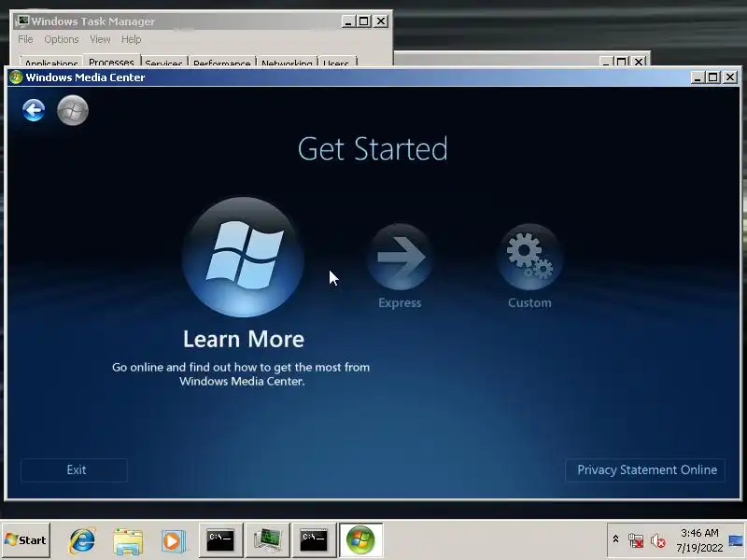Maximize the Windows Task Manager window
The image size is (747, 560).
point(364,21)
